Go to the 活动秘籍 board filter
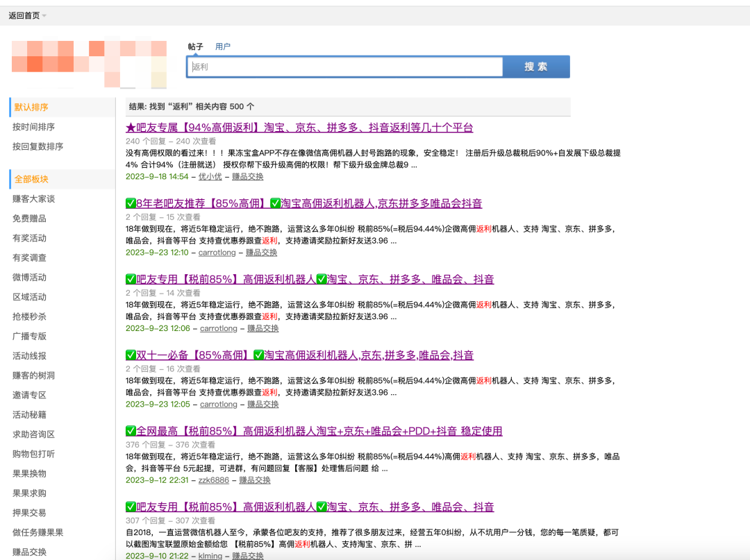The image size is (750, 560). point(30,414)
